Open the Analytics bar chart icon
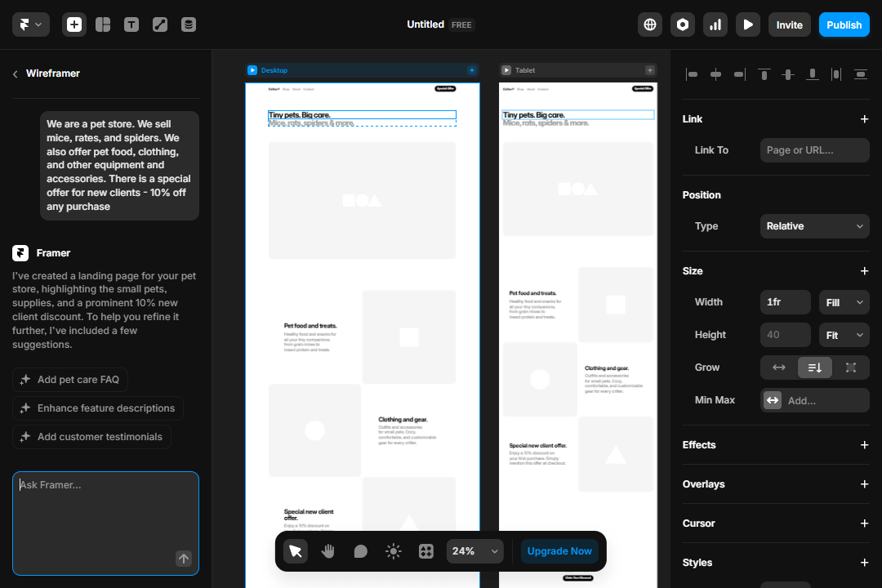This screenshot has height=588, width=882. pyautogui.click(x=715, y=24)
